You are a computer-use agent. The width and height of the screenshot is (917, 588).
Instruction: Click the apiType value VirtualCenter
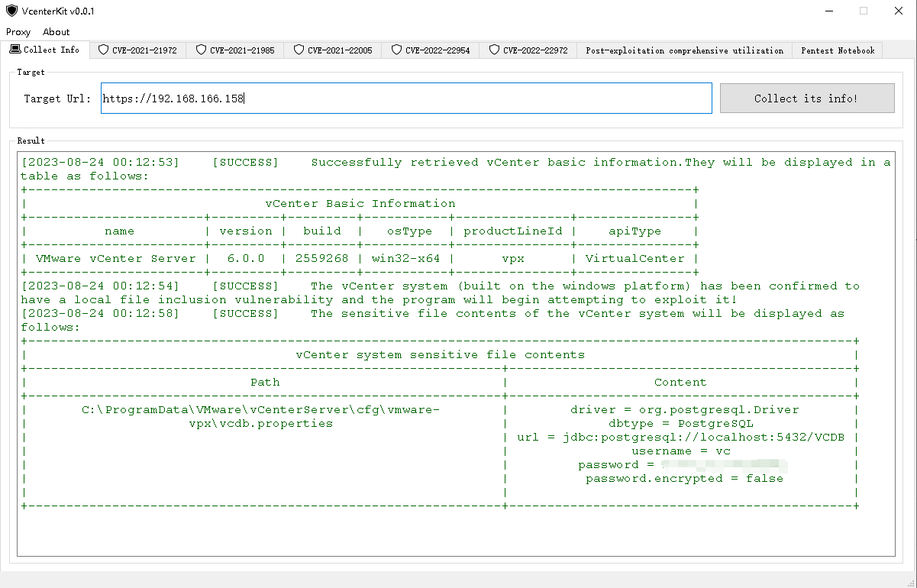point(635,259)
